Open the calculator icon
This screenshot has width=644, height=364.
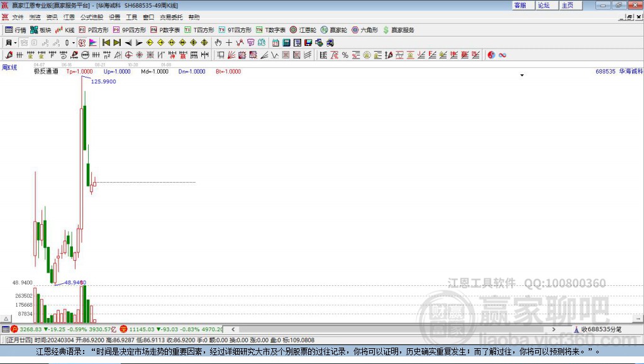286,43
